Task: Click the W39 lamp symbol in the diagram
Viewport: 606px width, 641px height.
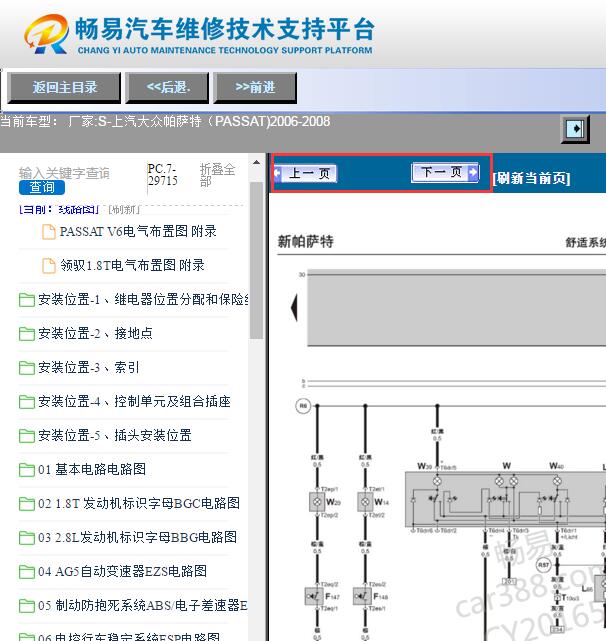Action: pos(437,481)
